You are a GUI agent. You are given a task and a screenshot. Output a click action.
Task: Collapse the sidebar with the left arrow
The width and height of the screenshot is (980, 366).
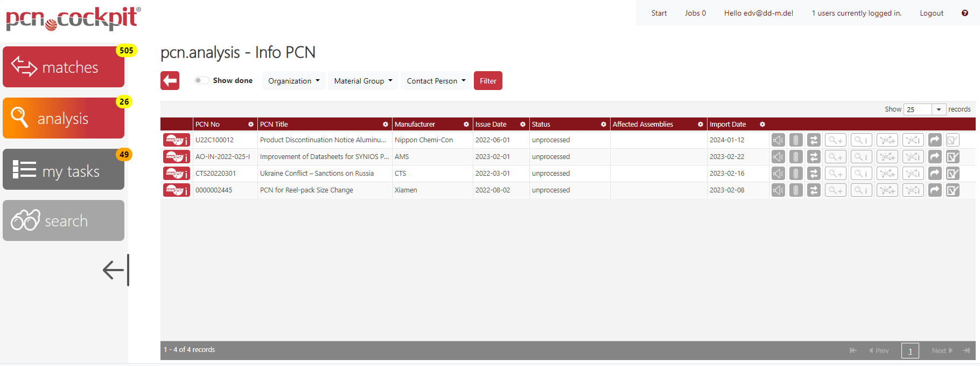coord(115,270)
